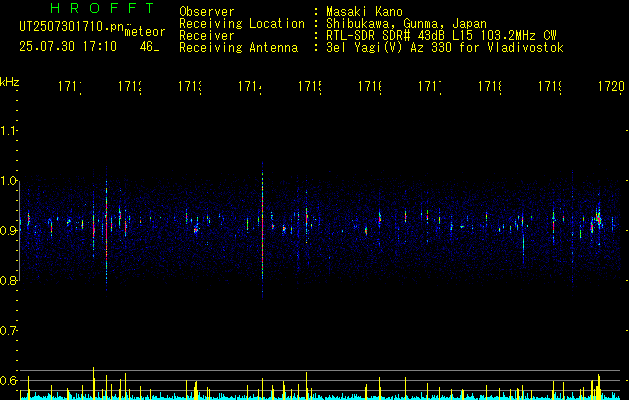Click the 1.1 frequency axis label
Viewport: 629px width, 400px height.
pyautogui.click(x=8, y=131)
